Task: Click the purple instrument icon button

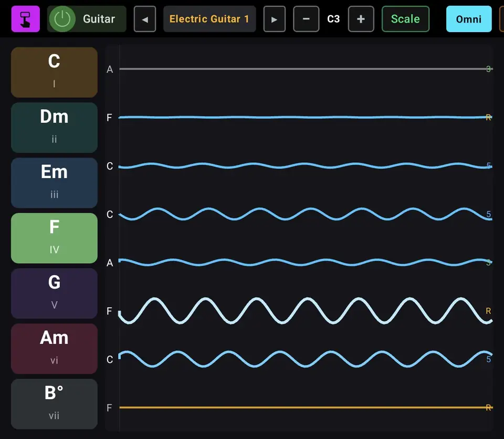Action: (25, 19)
